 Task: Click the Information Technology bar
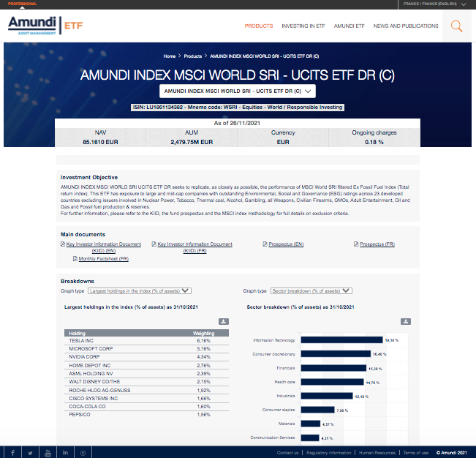[x=341, y=340]
